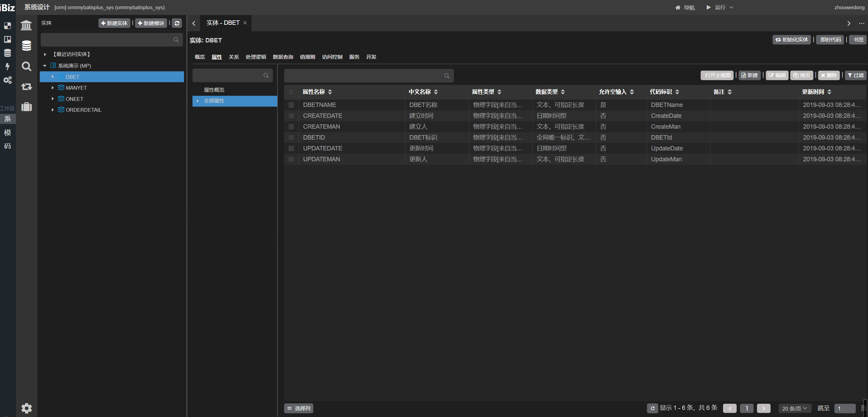Click the magnifier search icon in sidebar
This screenshot has width=868, height=417.
[x=26, y=66]
